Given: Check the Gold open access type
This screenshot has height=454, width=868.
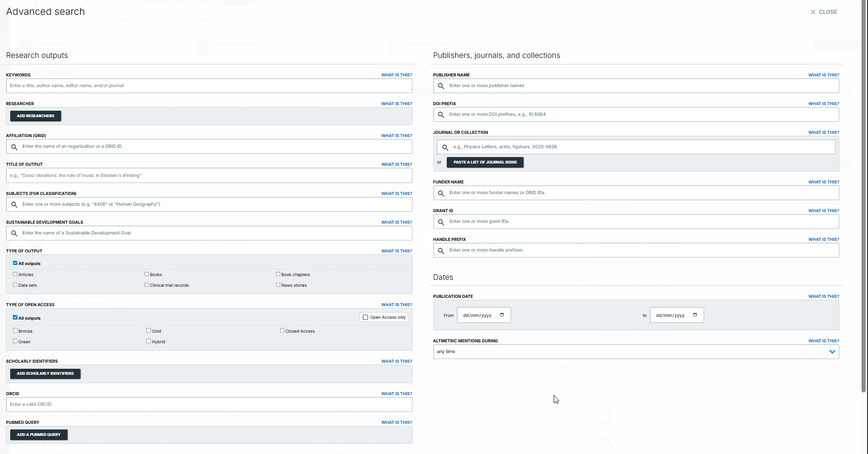Looking at the screenshot, I should 149,330.
